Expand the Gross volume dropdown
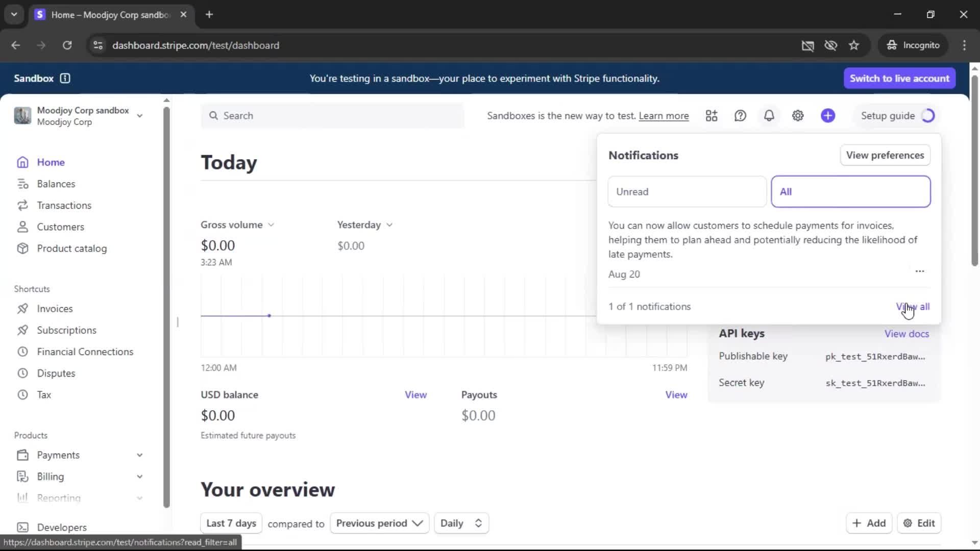 tap(237, 225)
